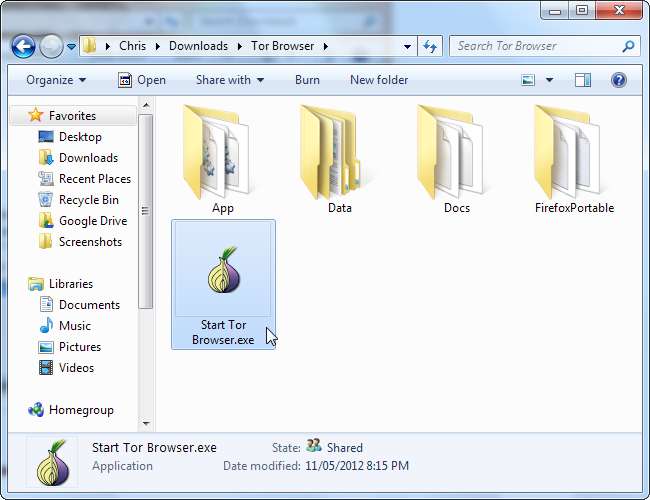The image size is (650, 500).
Task: Click the Videos filmstrip icon
Action: pyautogui.click(x=46, y=368)
